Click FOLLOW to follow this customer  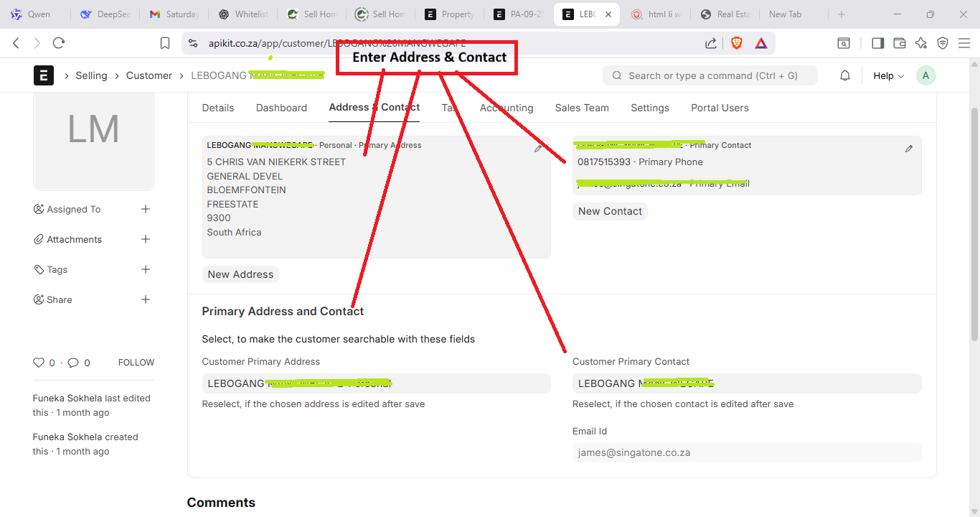tap(136, 363)
